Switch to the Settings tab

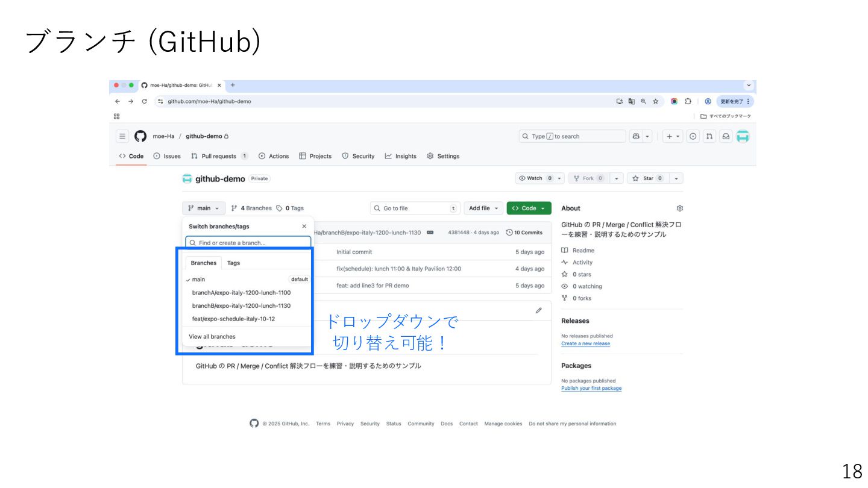(x=443, y=156)
